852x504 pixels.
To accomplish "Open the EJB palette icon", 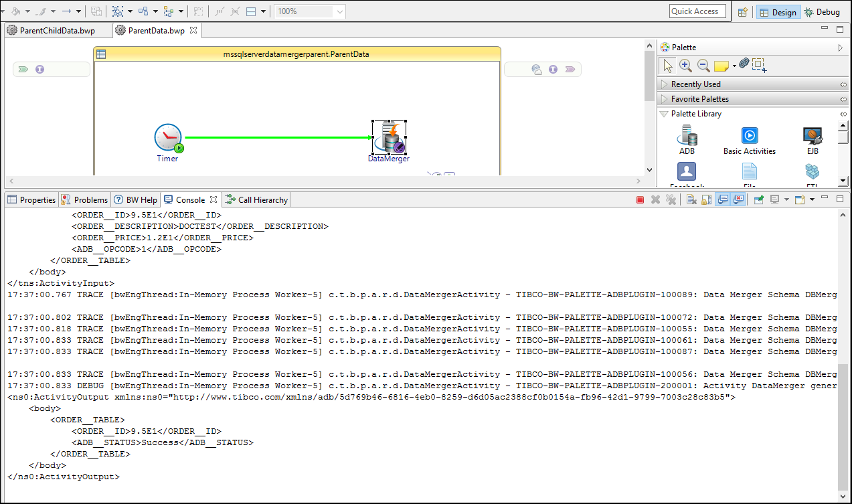I will coord(813,136).
